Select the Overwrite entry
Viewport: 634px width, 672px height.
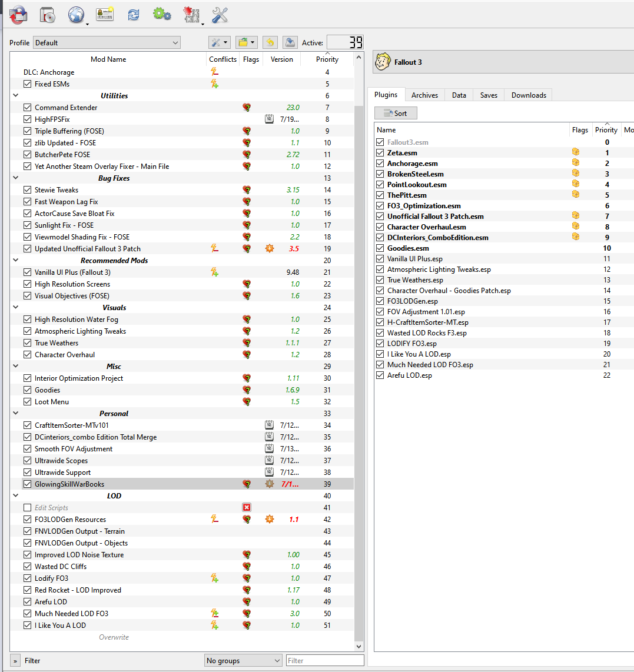tap(114, 637)
